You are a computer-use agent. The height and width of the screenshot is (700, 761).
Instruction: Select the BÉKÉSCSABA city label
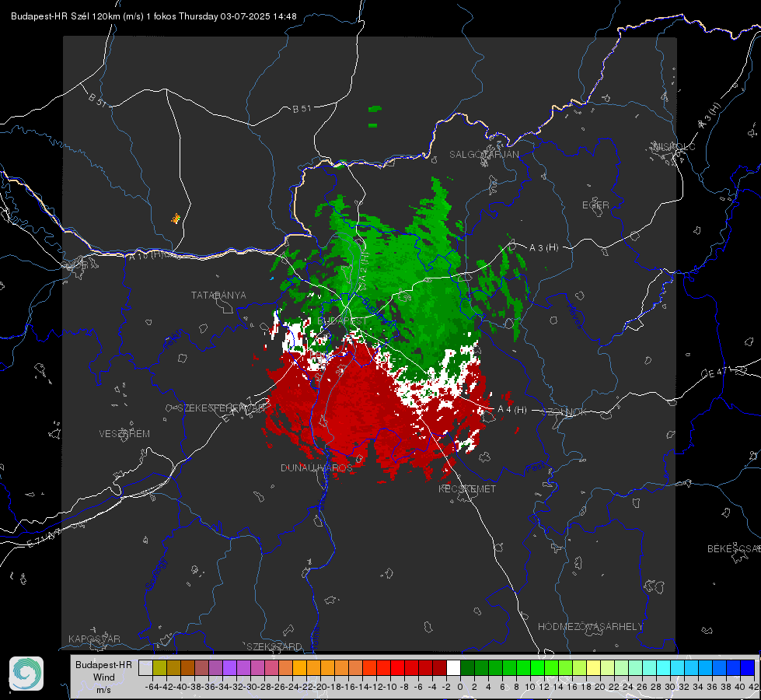734,548
